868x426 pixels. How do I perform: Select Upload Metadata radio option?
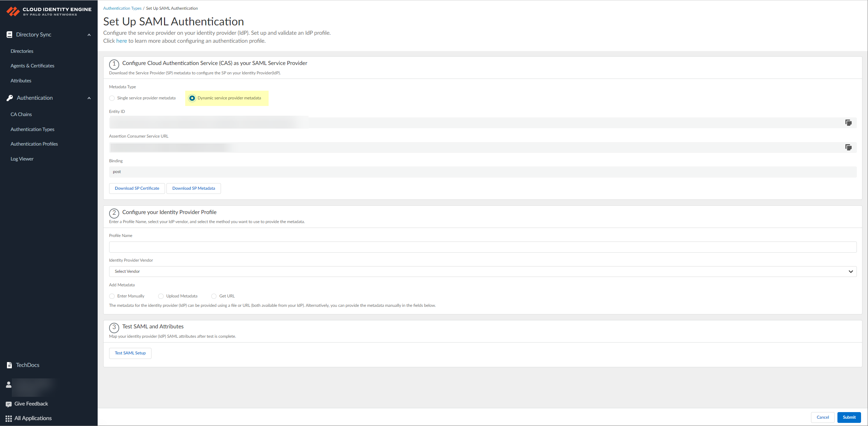[x=161, y=296]
